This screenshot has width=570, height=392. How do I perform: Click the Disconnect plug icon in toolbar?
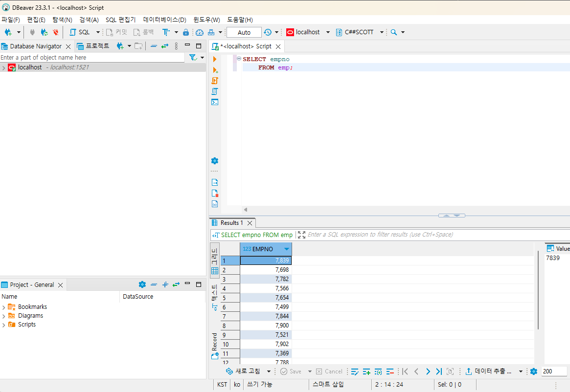coord(32,32)
